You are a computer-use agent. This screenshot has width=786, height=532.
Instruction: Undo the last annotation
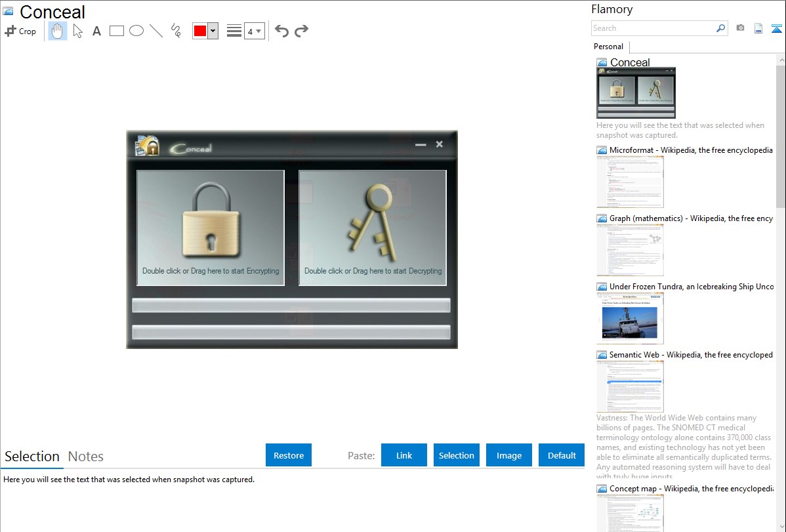click(281, 31)
